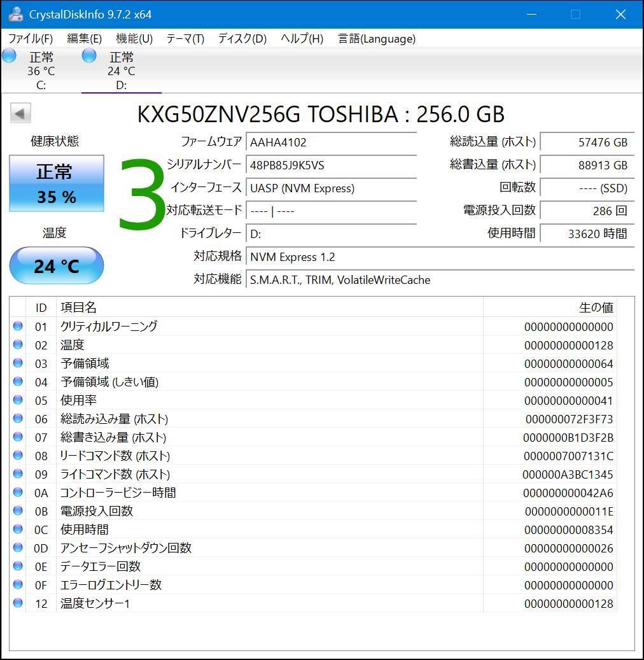644x660 pixels.
Task: Click the 24°C temperature gauge
Action: (56, 265)
